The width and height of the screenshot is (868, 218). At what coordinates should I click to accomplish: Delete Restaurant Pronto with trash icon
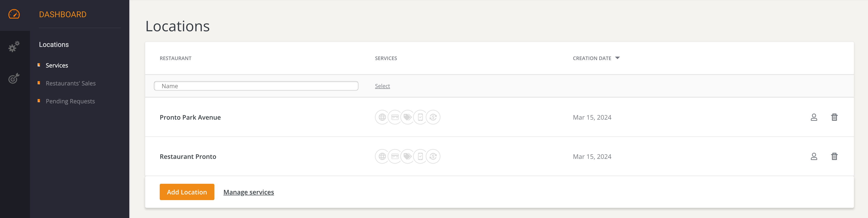click(x=834, y=156)
